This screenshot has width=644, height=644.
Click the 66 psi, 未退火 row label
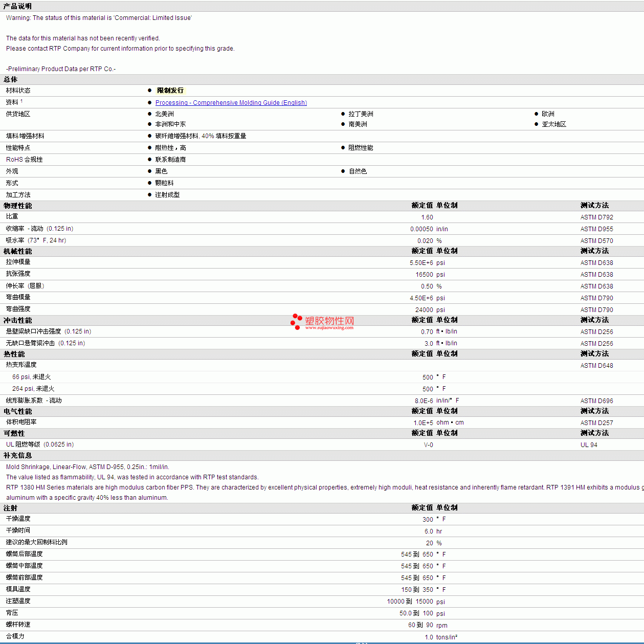32,377
